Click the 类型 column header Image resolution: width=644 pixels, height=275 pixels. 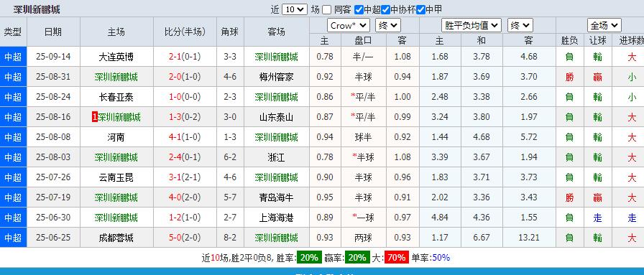coord(13,32)
